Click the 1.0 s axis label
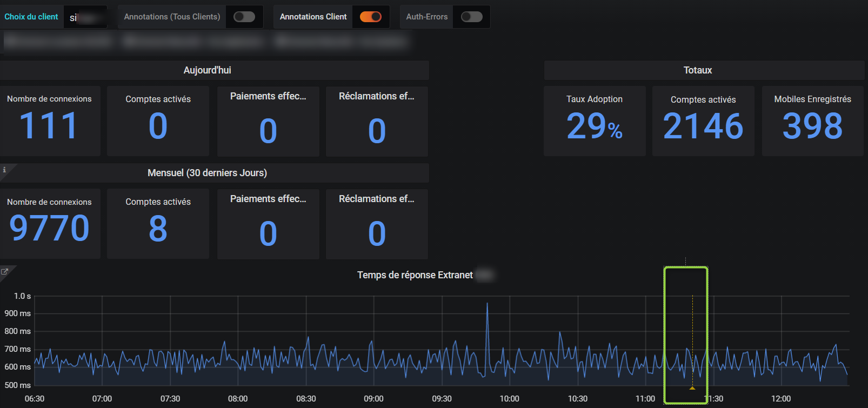868x408 pixels. coord(22,296)
